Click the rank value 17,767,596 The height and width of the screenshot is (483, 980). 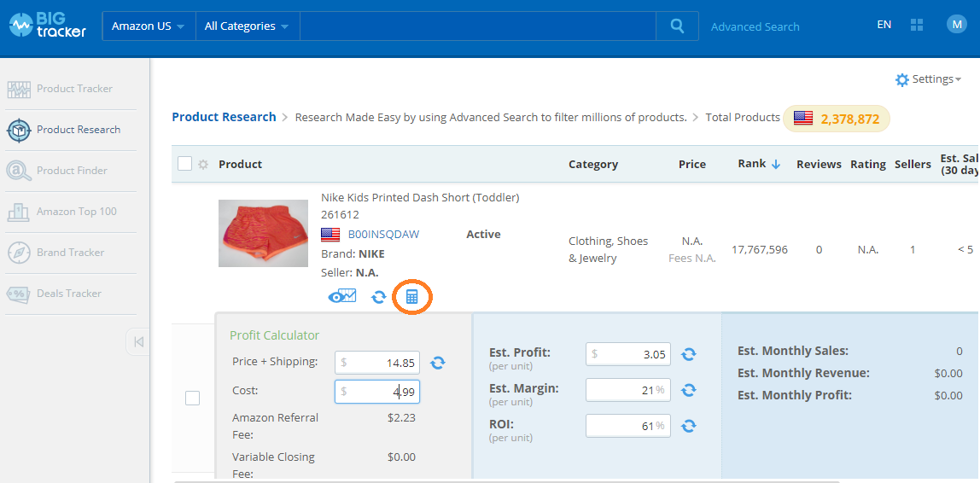(760, 250)
